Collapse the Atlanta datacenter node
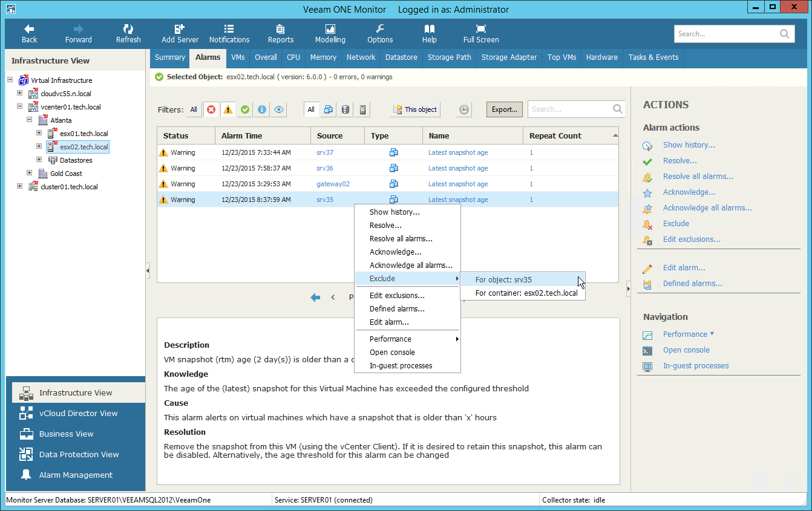 30,120
